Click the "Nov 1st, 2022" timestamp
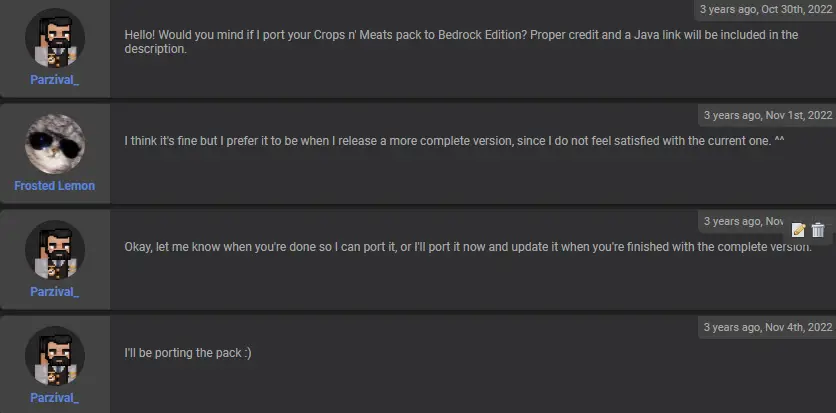Image resolution: width=836 pixels, height=413 pixels. coord(767,115)
